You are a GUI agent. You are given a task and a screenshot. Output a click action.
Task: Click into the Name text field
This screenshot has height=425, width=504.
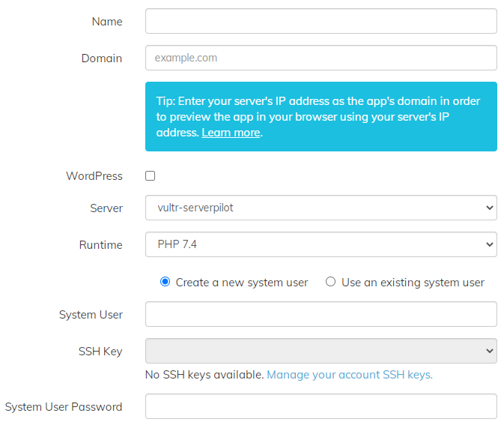321,21
